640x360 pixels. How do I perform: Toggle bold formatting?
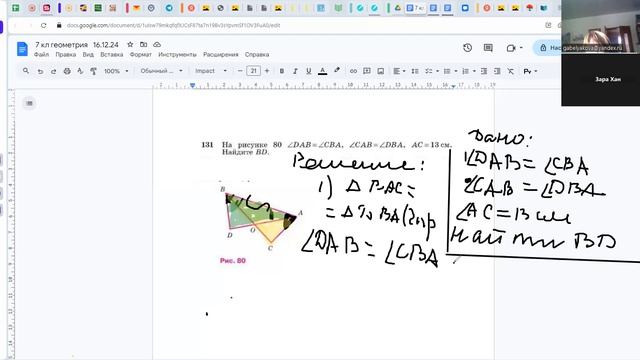pos(282,71)
